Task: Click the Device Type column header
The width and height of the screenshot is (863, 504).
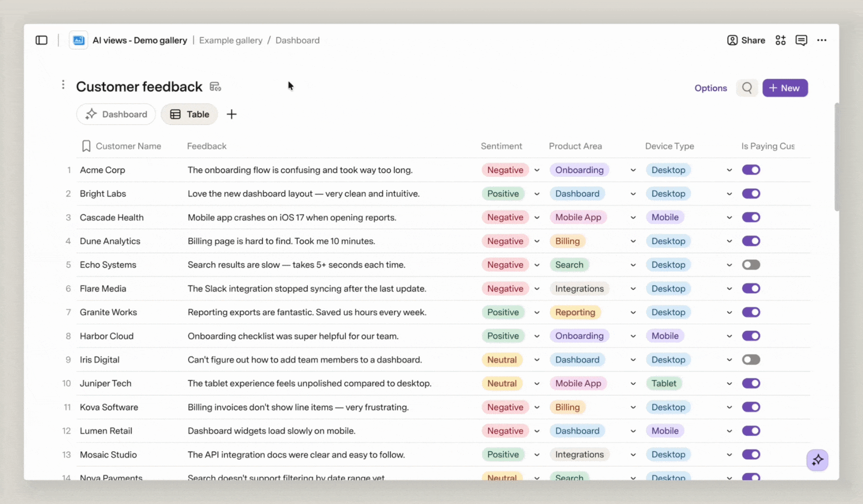Action: (x=670, y=146)
